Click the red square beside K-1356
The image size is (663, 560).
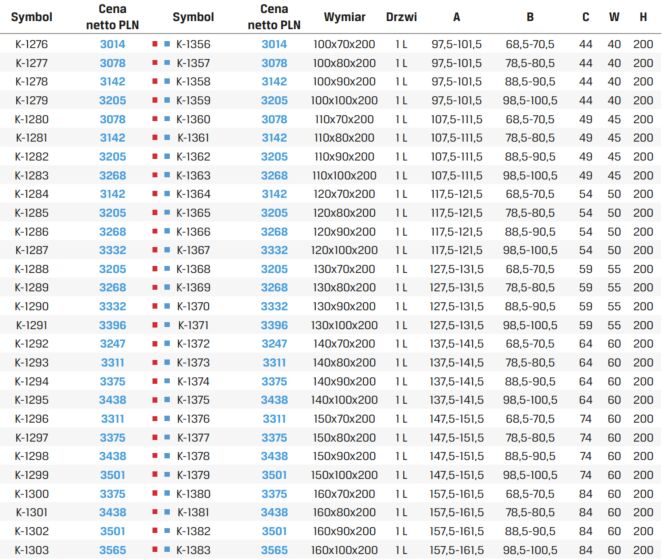click(155, 44)
